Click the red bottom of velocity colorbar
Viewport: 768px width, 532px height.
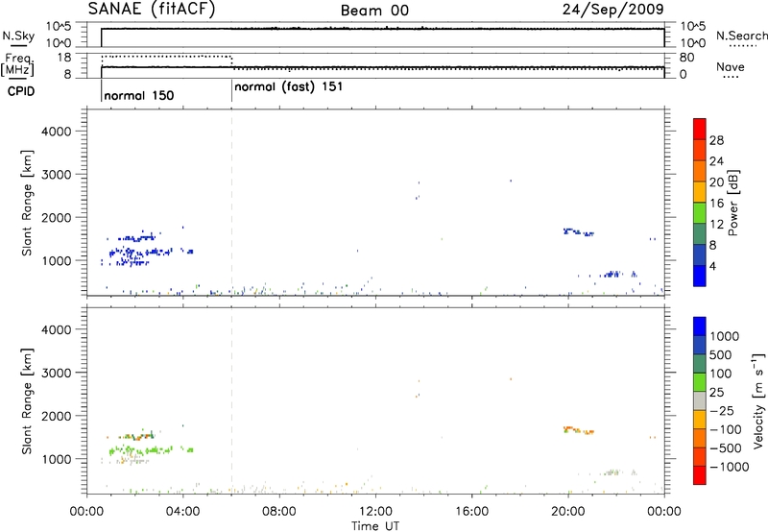[x=700, y=475]
